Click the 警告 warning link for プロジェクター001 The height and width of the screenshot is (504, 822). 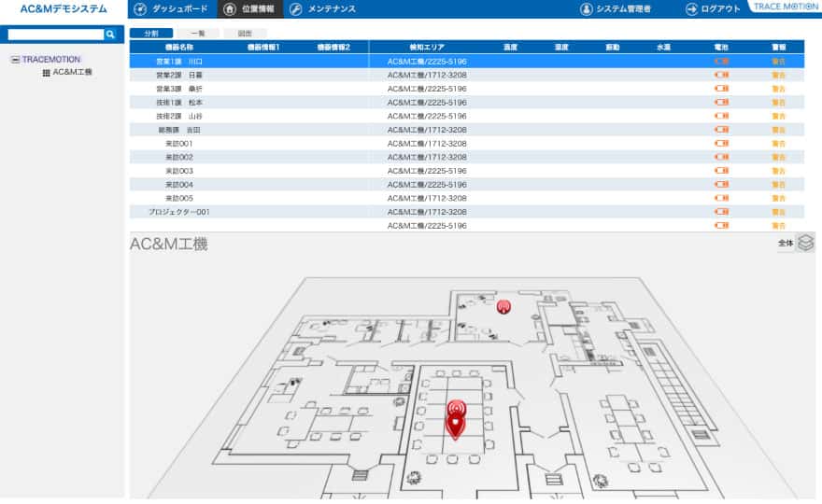click(778, 212)
